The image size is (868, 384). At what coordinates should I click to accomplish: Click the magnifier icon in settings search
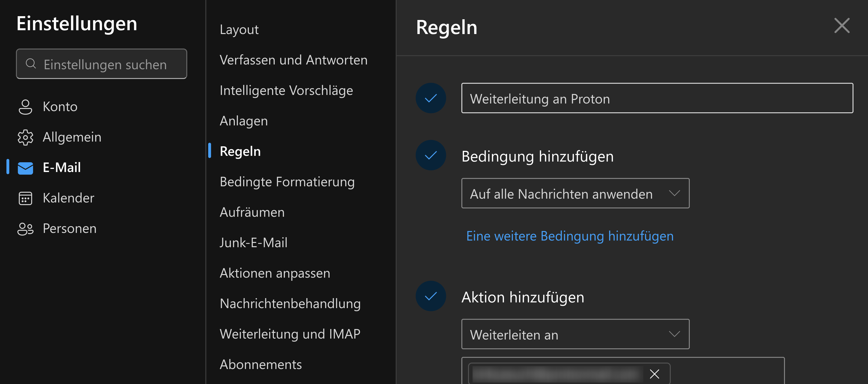point(31,64)
